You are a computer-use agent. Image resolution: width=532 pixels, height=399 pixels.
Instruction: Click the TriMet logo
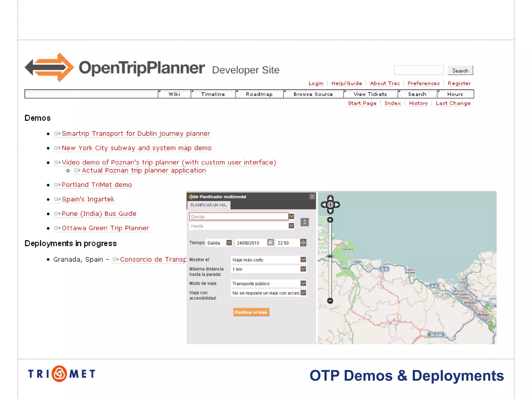62,374
